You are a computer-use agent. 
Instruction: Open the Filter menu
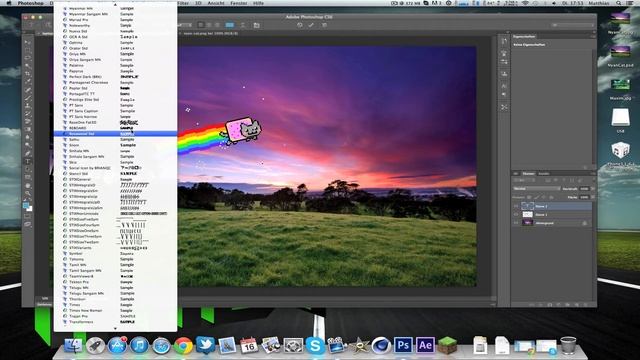183,3
